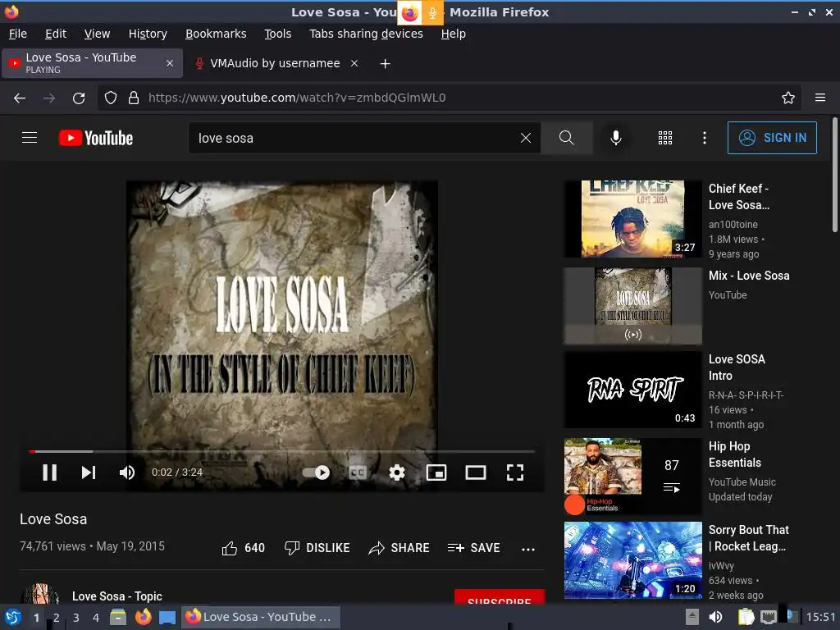The width and height of the screenshot is (840, 630).
Task: Reload the page
Action: tap(79, 98)
